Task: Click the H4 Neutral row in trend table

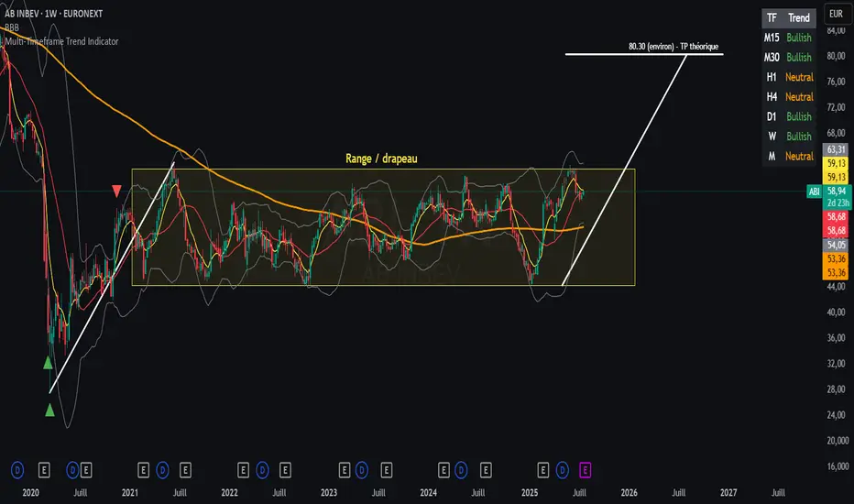Action: coord(787,96)
